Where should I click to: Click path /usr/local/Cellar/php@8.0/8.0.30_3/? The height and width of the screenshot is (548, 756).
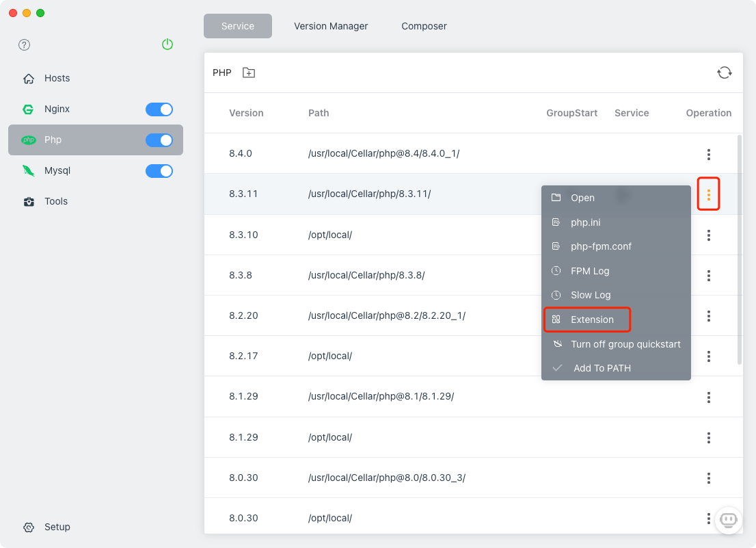[x=387, y=478]
